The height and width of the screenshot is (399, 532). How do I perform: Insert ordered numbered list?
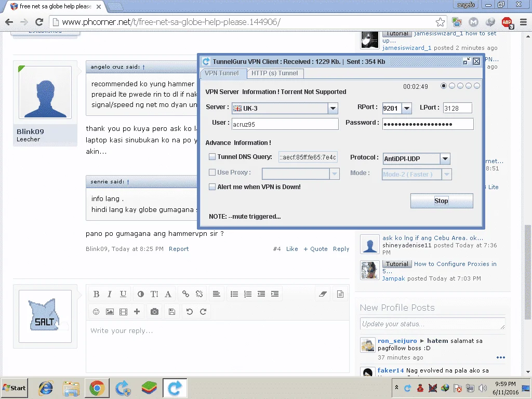tap(248, 294)
